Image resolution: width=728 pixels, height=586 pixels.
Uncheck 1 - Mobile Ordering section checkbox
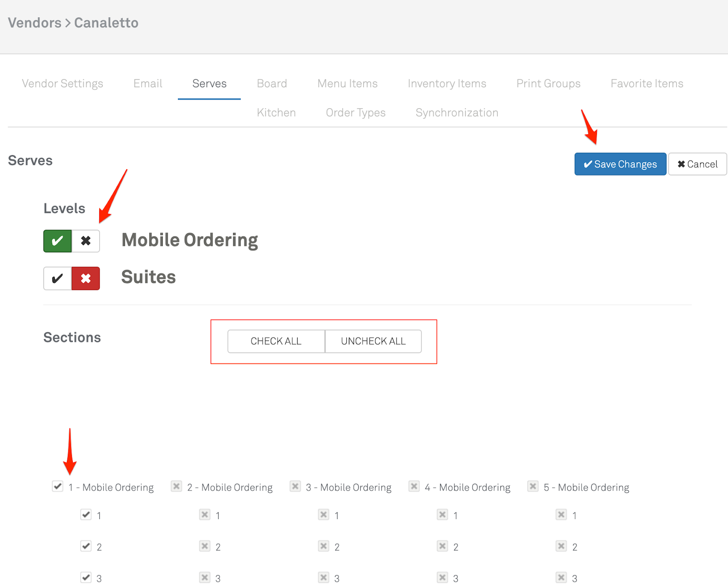[58, 486]
